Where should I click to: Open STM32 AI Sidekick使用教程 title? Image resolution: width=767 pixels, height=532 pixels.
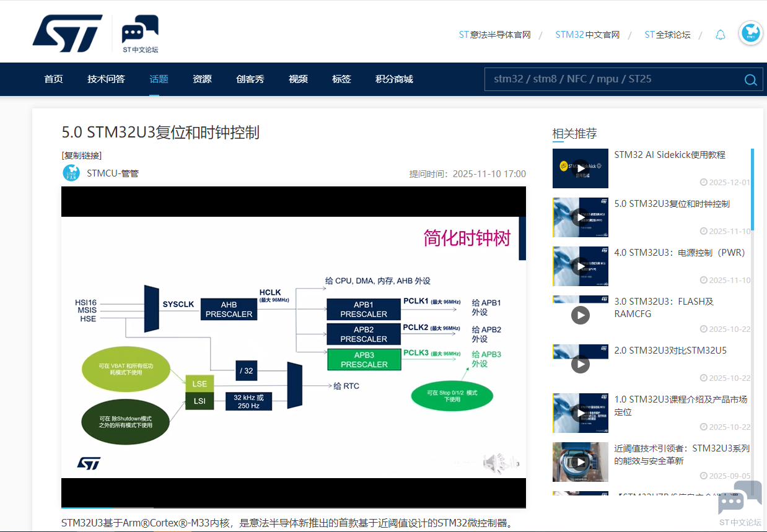670,155
